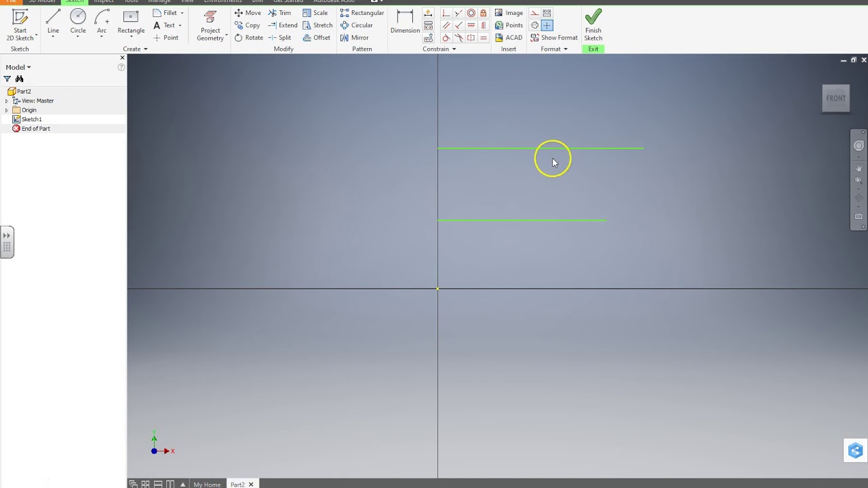Viewport: 868px width, 488px height.
Task: Toggle Construction line format
Action: click(535, 13)
